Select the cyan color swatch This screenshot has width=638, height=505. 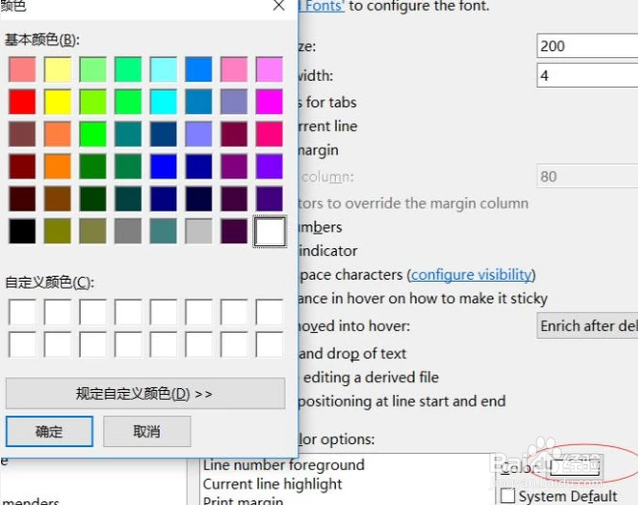(163, 102)
